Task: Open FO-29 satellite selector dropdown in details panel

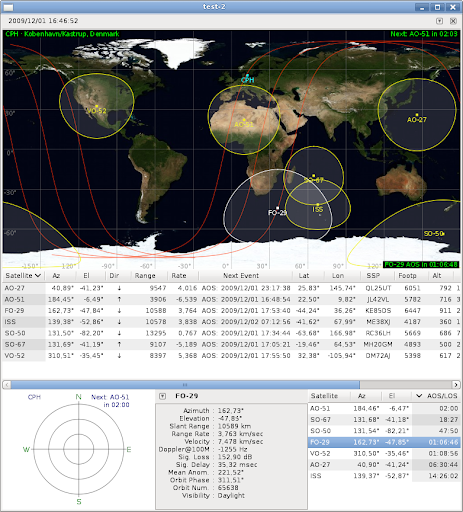Action: pos(162,396)
